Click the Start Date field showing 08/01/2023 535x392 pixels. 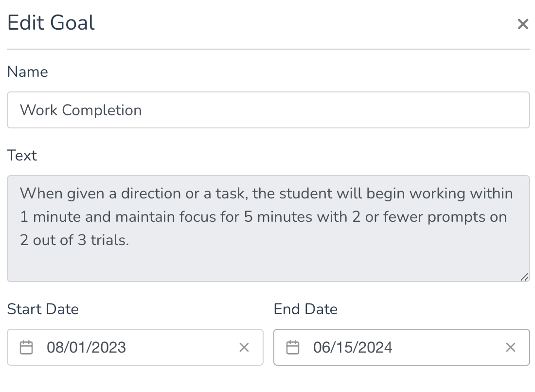click(87, 348)
